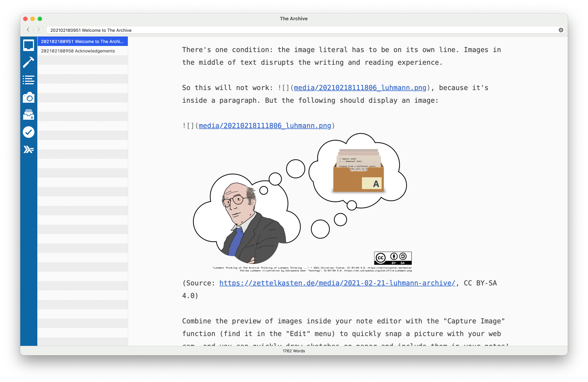Click the Creative Commons BY-SA badge
Viewport: 588px width, 382px height.
[x=393, y=258]
